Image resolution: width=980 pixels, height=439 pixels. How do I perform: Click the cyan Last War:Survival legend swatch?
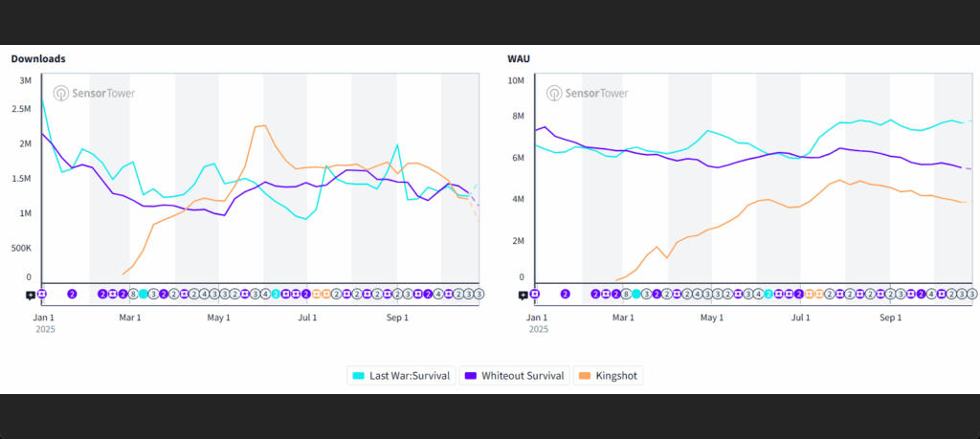[359, 376]
